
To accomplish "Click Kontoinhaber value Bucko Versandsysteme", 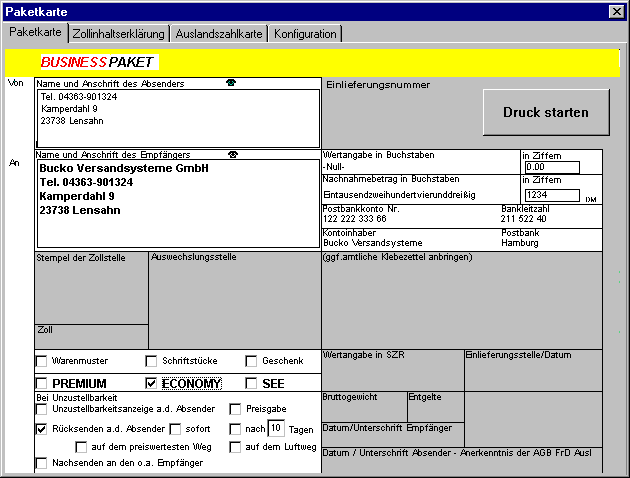I will [x=373, y=243].
